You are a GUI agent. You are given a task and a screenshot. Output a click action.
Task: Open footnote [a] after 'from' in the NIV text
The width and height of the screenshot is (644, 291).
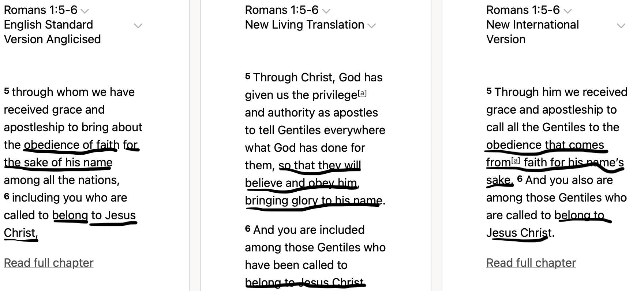[516, 161]
